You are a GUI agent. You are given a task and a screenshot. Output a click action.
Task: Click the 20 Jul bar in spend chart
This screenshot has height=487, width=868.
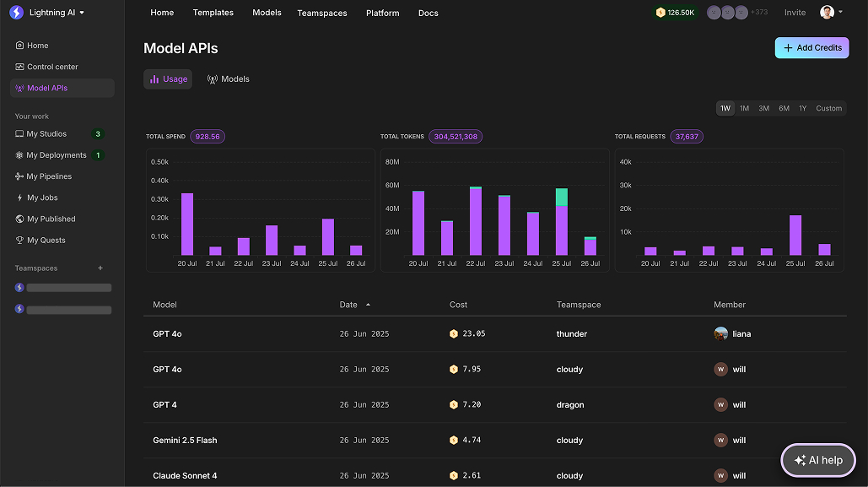[x=187, y=225]
